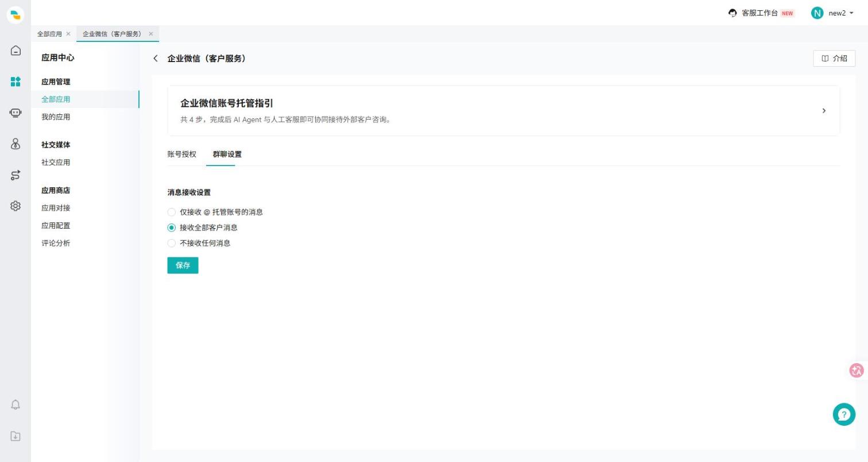Open 社交应用 in sidebar
Viewport: 868px width, 462px height.
click(56, 163)
